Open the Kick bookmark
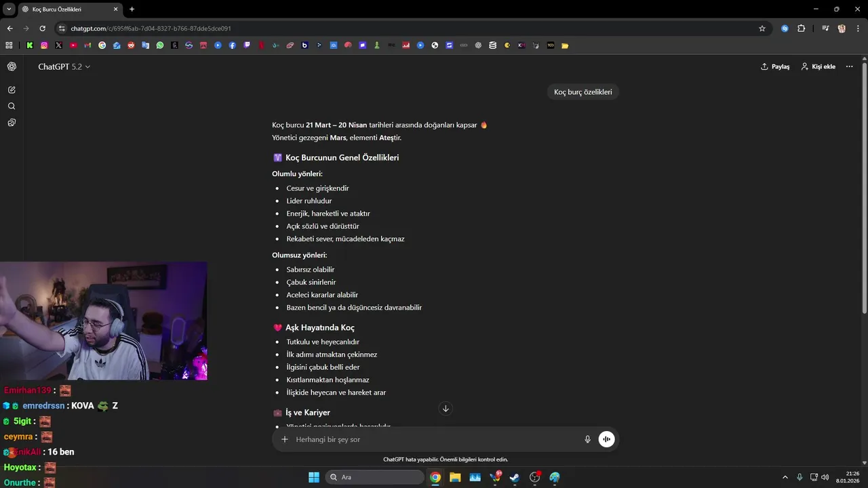Screen dimensions: 868x488 30,45
